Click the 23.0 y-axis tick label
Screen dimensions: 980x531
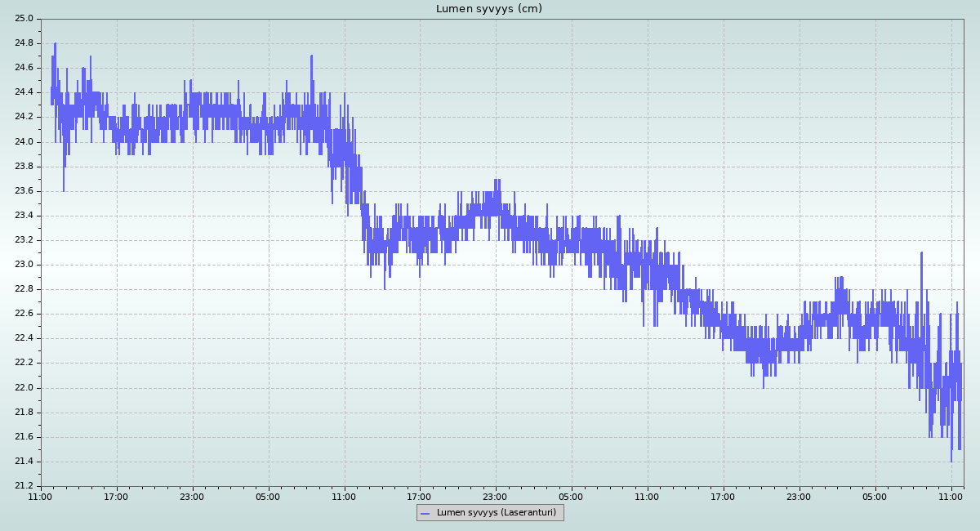click(23, 265)
